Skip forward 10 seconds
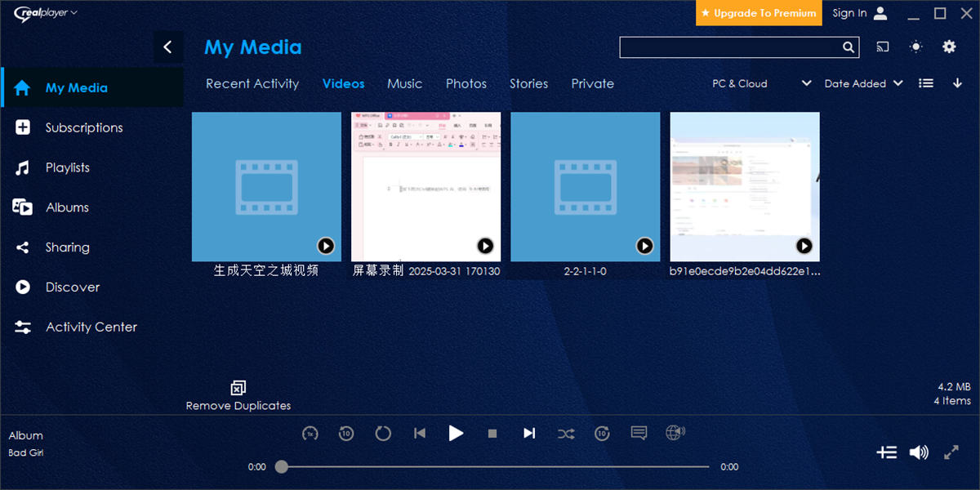Viewport: 980px width, 490px height. point(602,433)
